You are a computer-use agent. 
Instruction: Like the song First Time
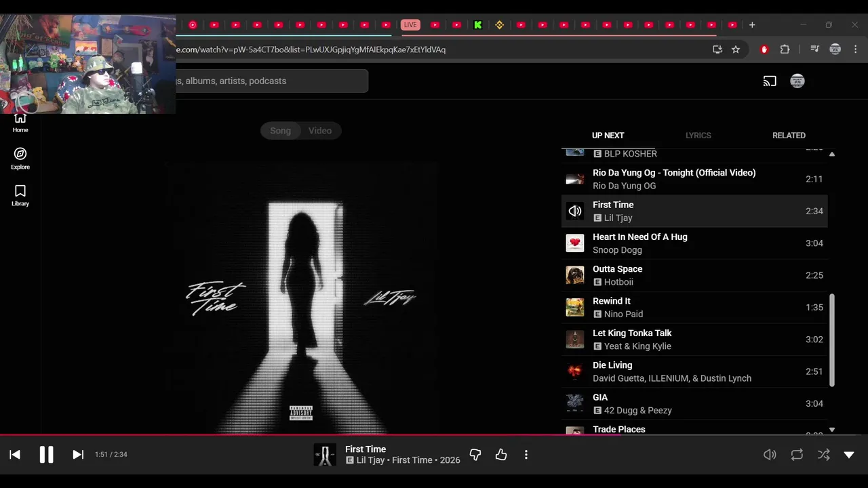pos(501,455)
